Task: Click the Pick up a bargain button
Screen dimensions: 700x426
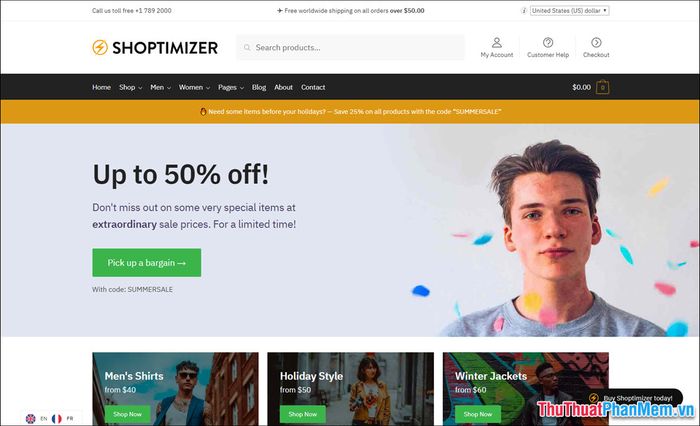Action: pos(146,263)
